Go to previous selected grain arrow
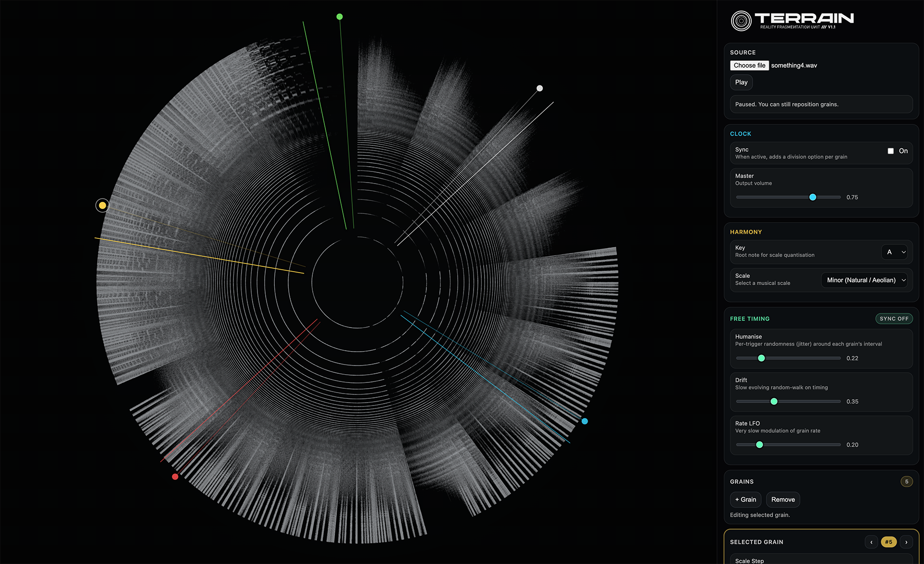924x564 pixels. click(871, 542)
